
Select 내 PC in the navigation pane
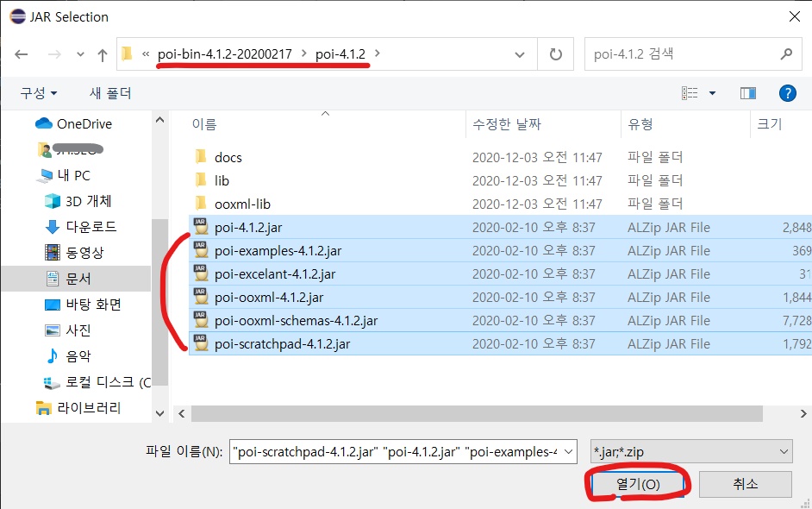point(64,175)
